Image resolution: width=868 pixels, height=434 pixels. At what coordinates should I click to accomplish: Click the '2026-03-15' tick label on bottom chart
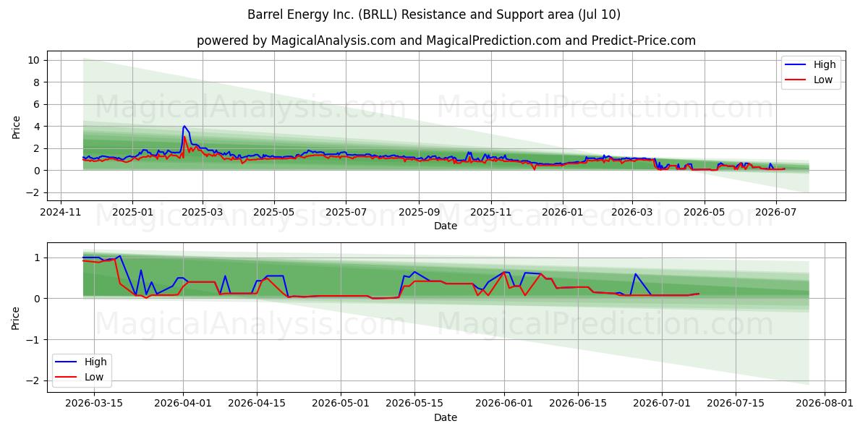click(94, 404)
